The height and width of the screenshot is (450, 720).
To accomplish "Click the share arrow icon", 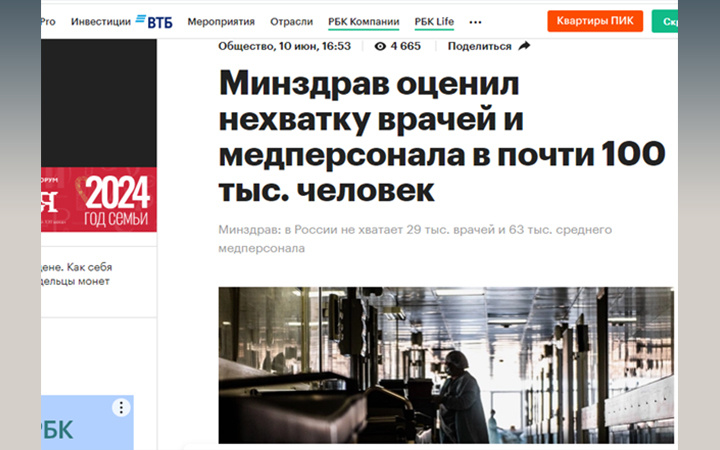I will click(x=524, y=46).
